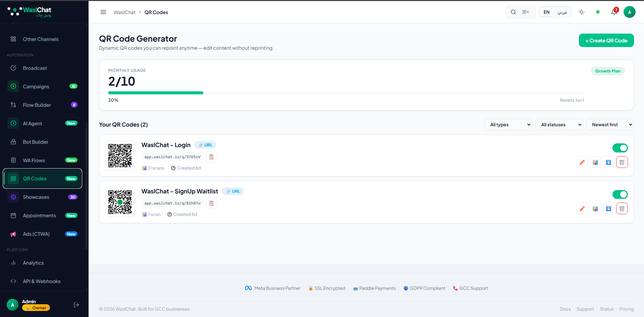The height and width of the screenshot is (317, 644).
Task: Download the SignUp Waitlist QR code
Action: [608, 209]
